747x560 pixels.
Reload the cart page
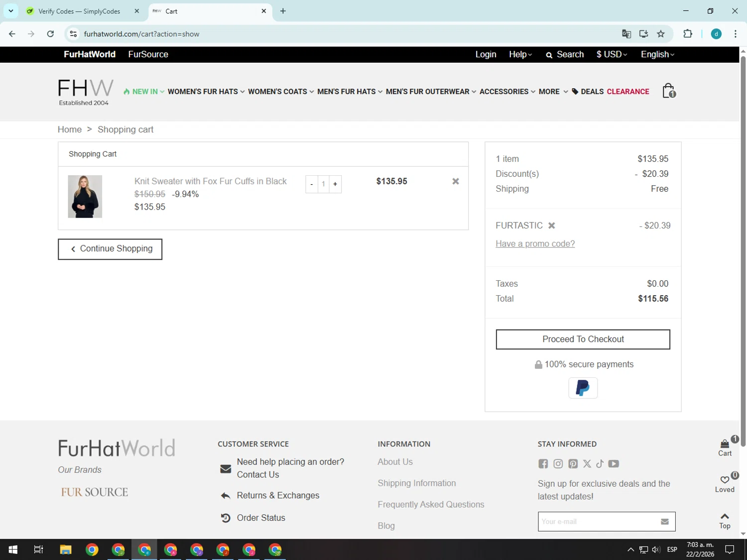50,34
